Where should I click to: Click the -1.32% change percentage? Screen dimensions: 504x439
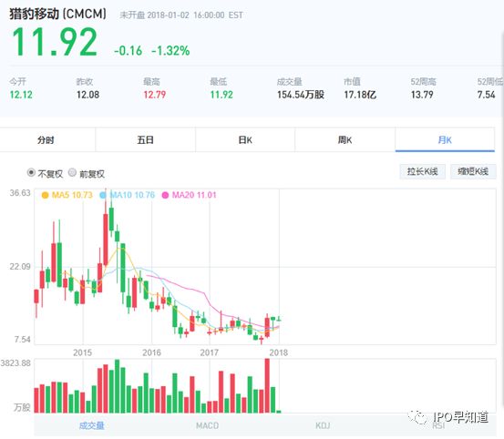[170, 51]
